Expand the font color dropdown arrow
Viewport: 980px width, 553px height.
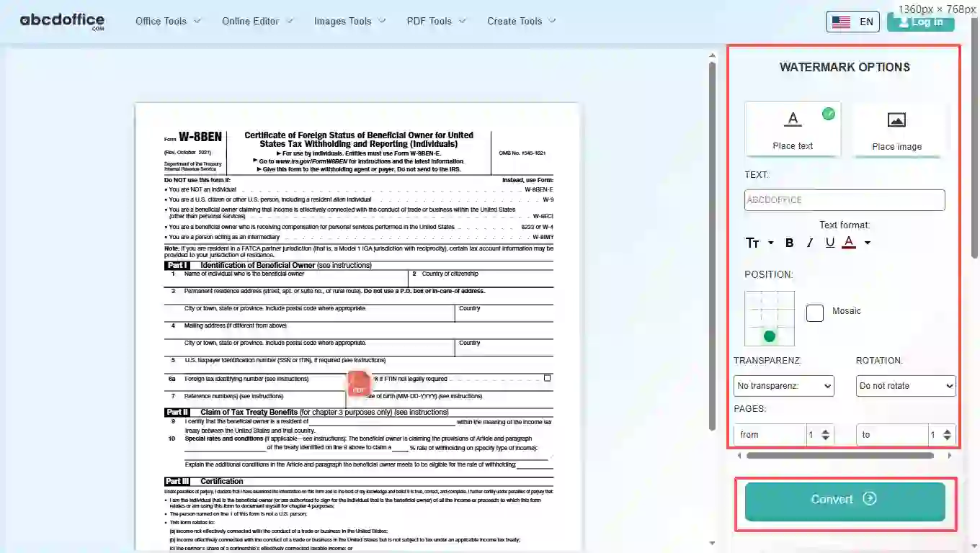867,243
